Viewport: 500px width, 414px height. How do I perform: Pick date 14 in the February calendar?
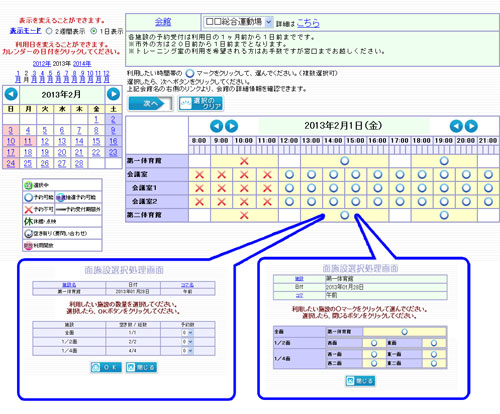pyautogui.click(x=79, y=141)
